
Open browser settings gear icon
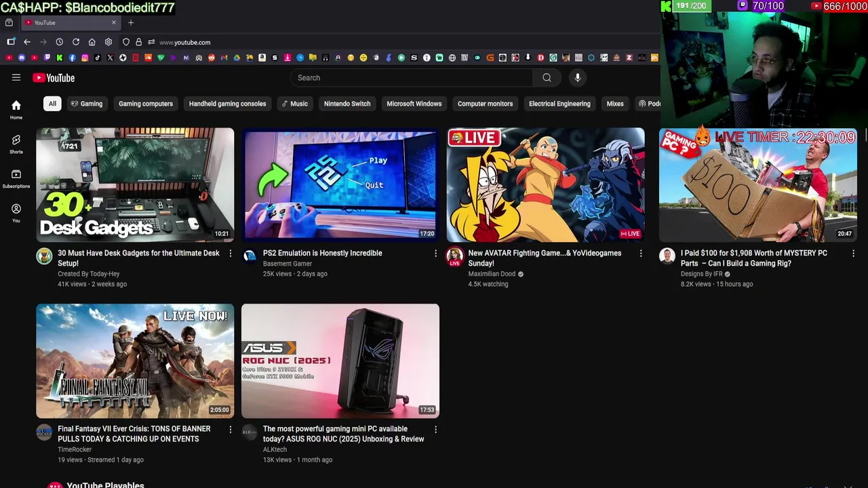108,42
